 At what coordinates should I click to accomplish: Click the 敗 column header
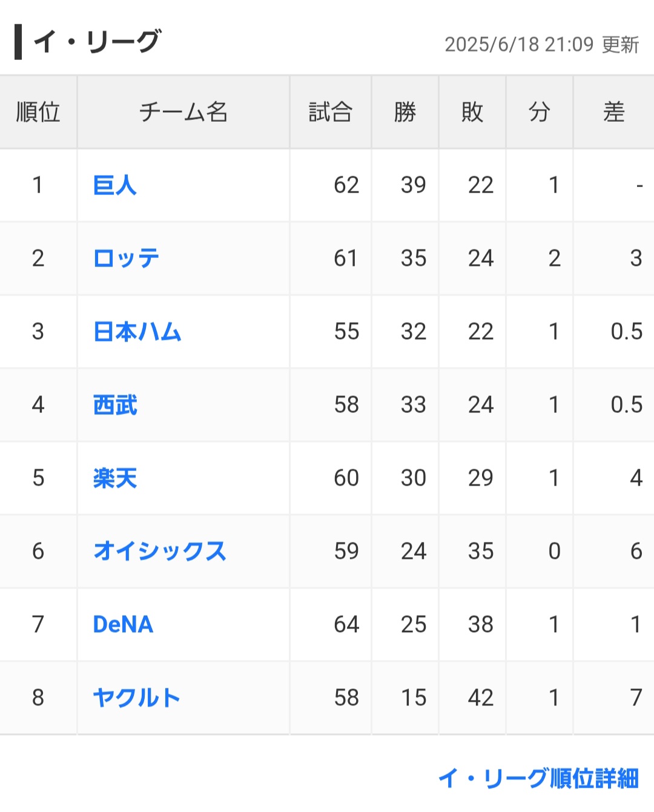[472, 112]
